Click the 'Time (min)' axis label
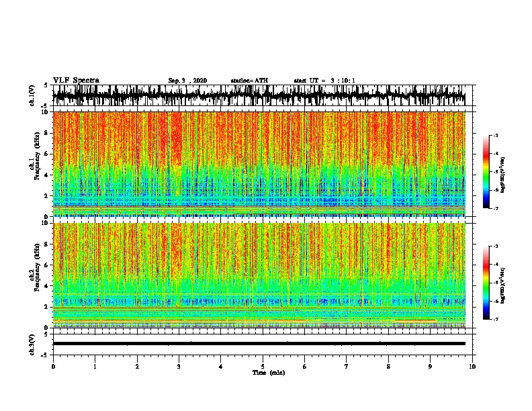The width and height of the screenshot is (532, 411). 269,373
